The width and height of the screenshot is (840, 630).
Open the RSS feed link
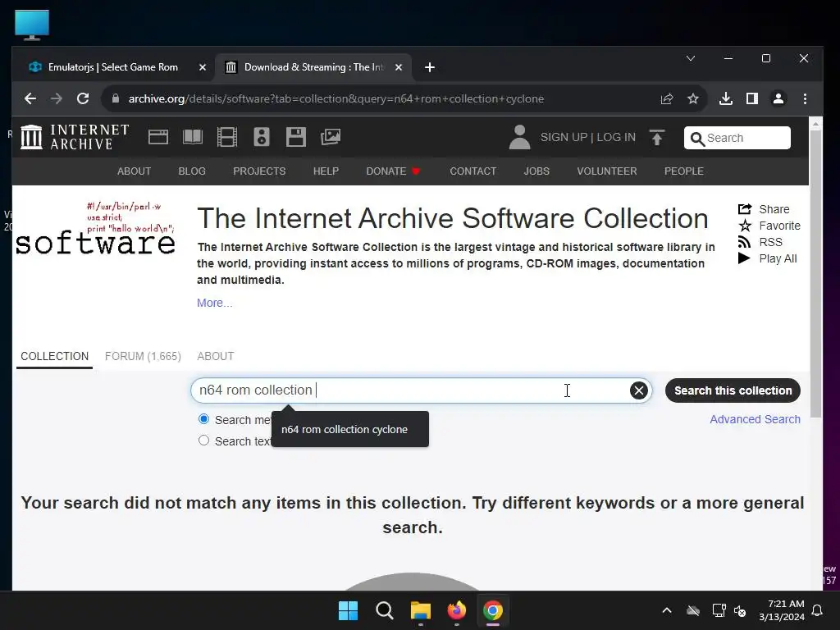click(760, 242)
